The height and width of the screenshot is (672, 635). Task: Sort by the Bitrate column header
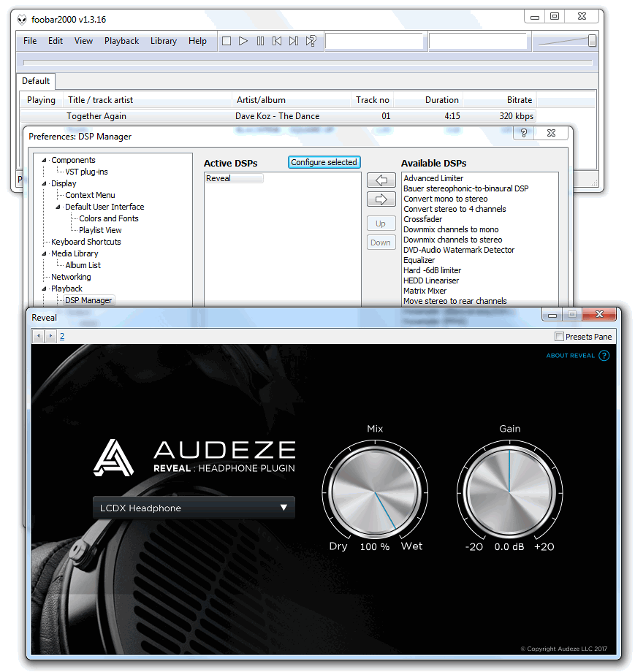(500, 100)
